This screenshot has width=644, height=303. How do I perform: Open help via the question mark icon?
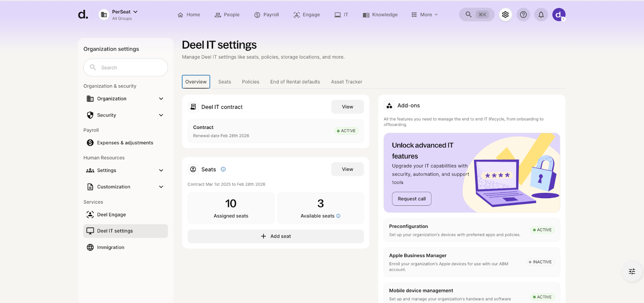tap(523, 14)
